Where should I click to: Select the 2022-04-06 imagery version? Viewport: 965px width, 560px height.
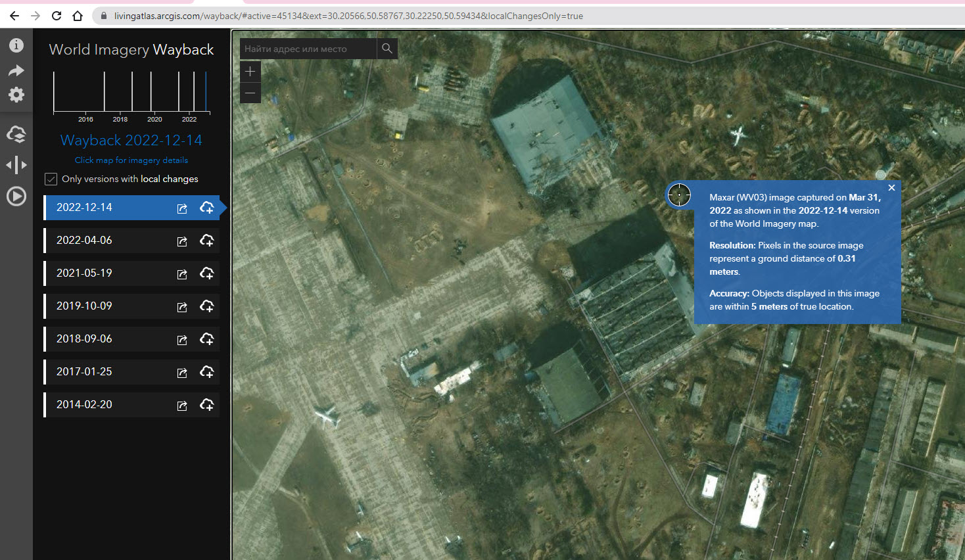click(84, 241)
